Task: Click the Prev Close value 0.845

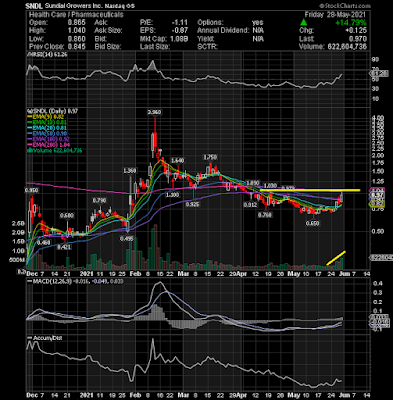Action: tap(76, 47)
